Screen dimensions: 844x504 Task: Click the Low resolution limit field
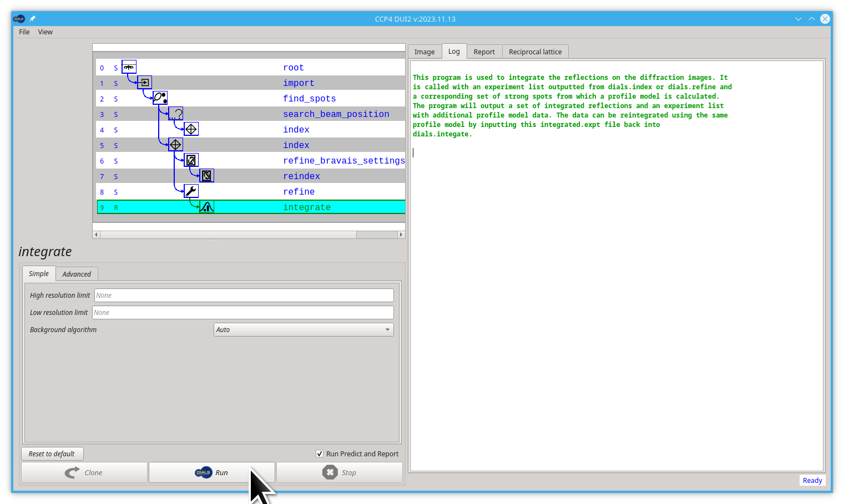(x=243, y=312)
